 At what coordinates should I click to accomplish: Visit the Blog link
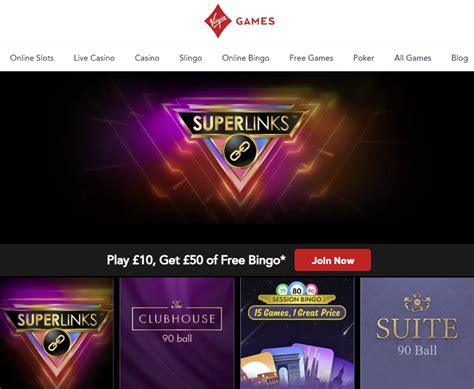460,58
